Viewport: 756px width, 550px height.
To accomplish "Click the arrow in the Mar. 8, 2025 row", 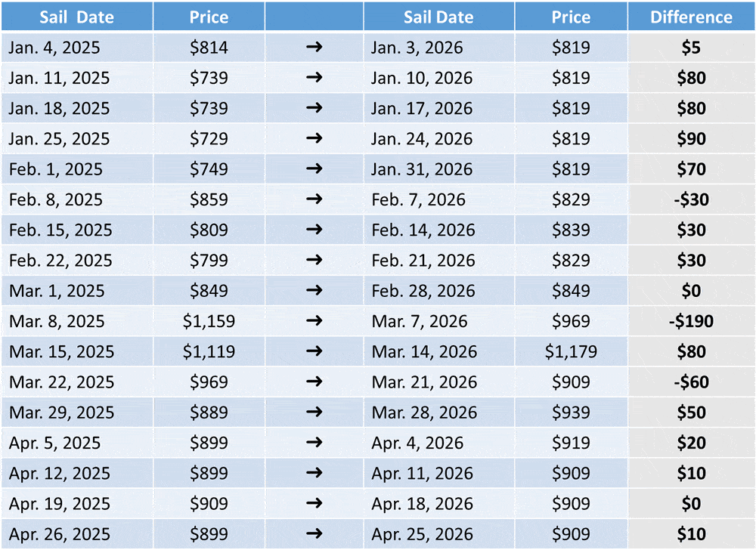I will tap(314, 320).
